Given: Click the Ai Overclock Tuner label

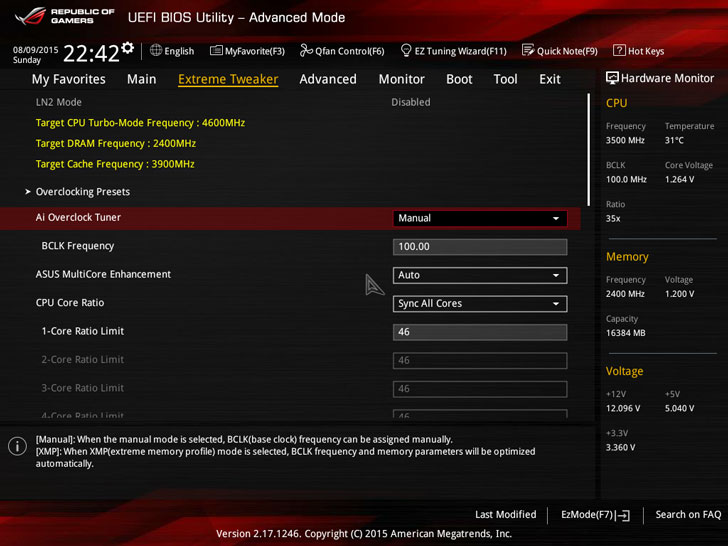Looking at the screenshot, I should (x=78, y=217).
